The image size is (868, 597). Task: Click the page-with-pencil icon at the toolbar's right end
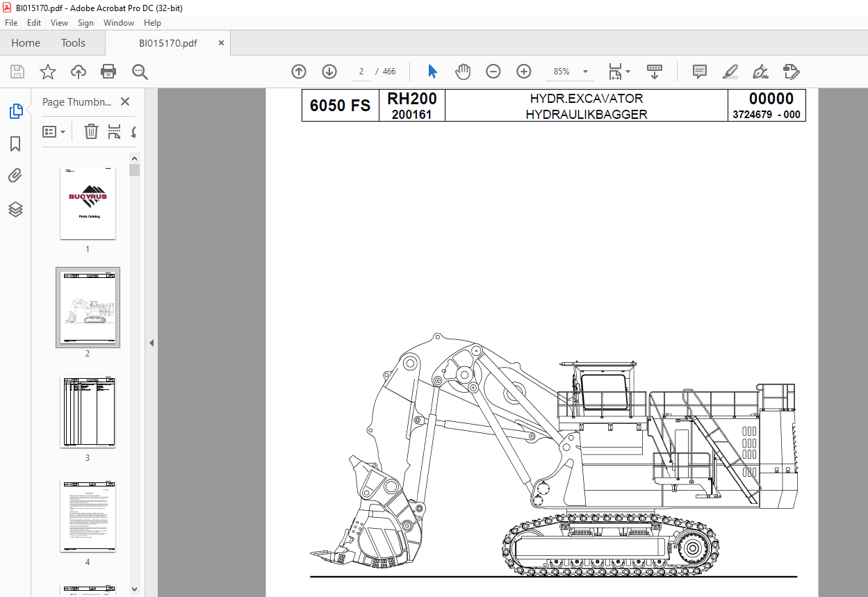pyautogui.click(x=791, y=72)
